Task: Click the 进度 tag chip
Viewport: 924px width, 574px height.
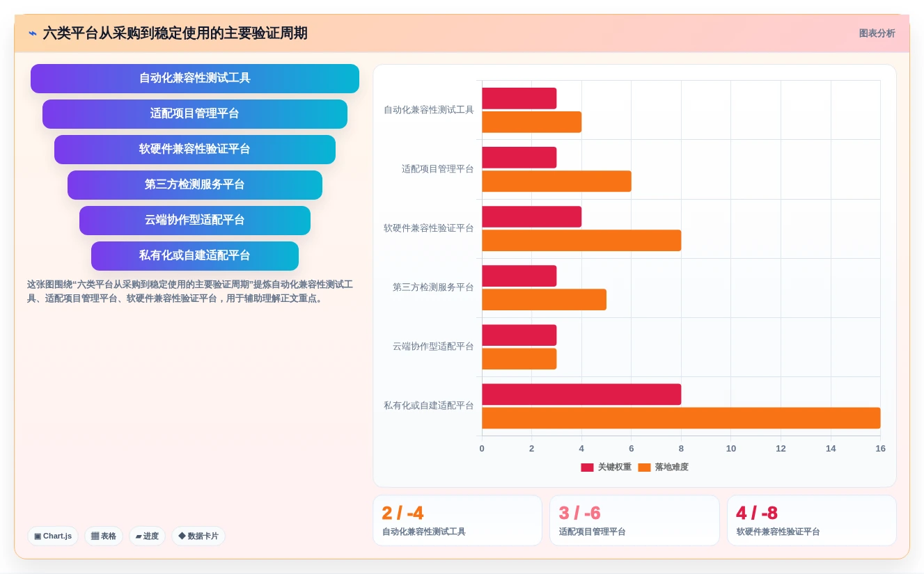Action: pos(147,536)
